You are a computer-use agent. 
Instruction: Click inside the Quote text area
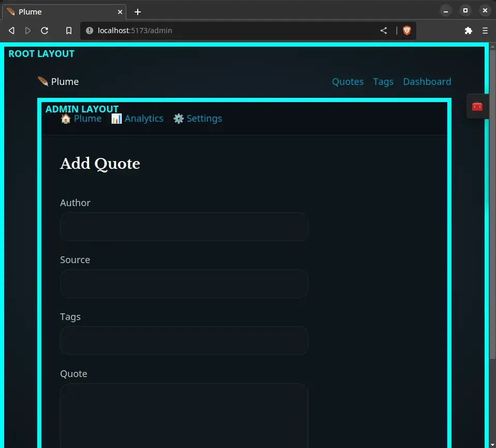(x=184, y=415)
